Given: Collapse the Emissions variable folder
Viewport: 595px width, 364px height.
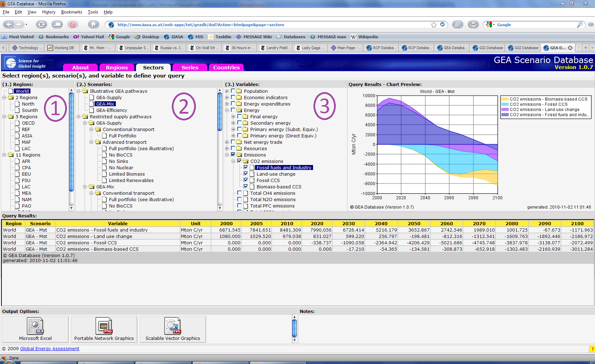Looking at the screenshot, I should pyautogui.click(x=227, y=155).
